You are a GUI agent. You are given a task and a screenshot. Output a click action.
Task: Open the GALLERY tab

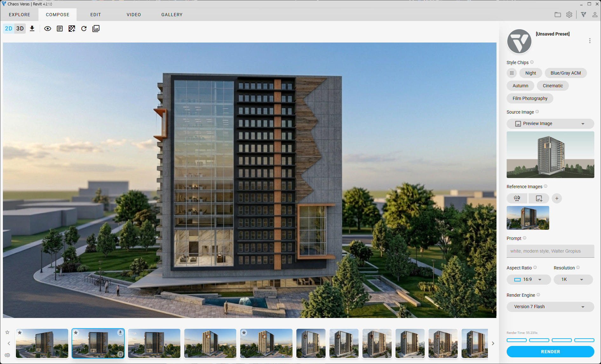click(x=172, y=15)
